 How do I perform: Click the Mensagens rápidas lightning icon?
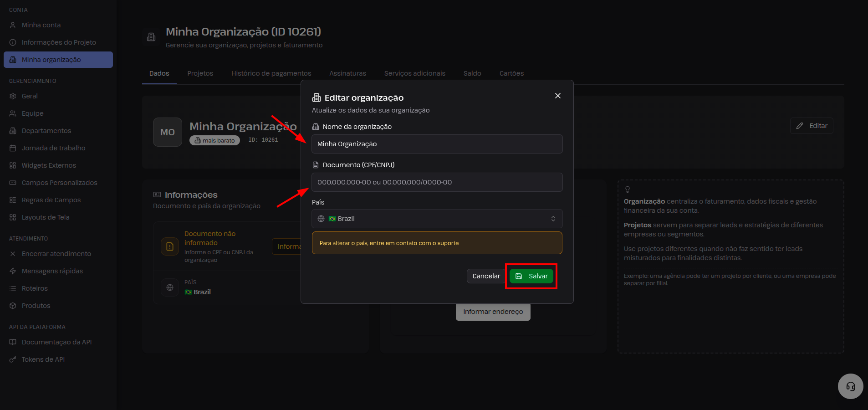[13, 271]
